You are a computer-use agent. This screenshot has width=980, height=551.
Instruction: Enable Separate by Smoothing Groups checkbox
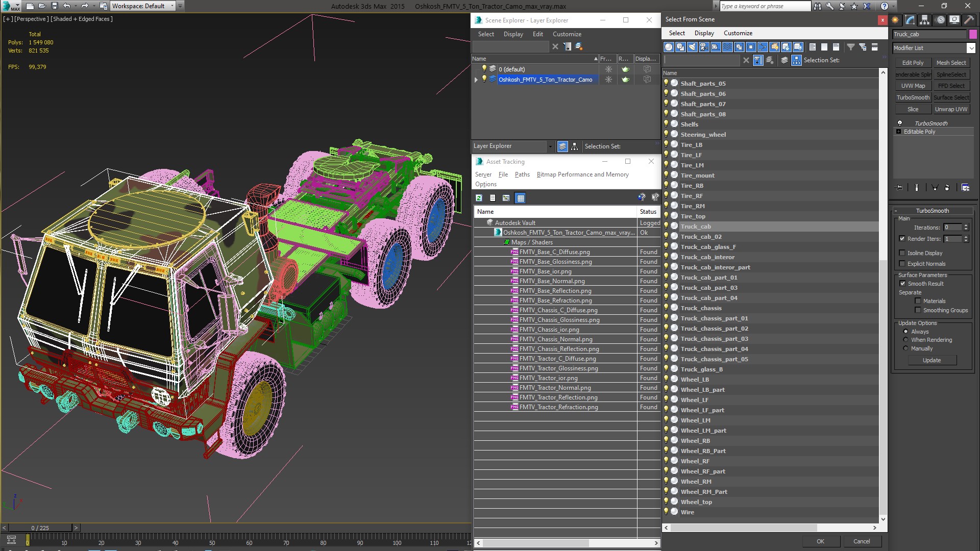click(918, 310)
